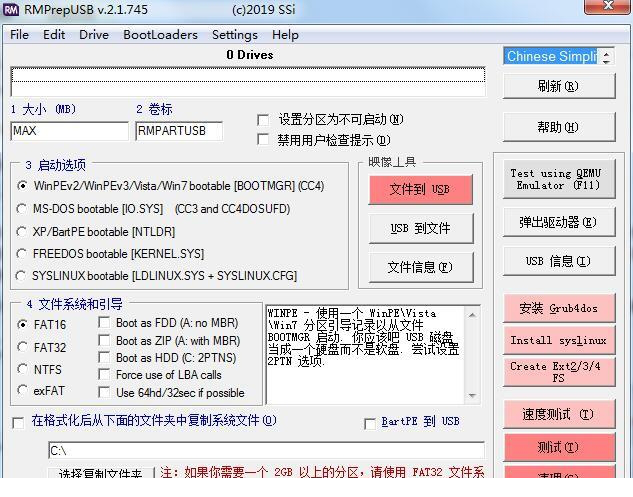Screen dimensions: 633x497
Task: Click the 文件到 USB button
Action: pos(420,189)
